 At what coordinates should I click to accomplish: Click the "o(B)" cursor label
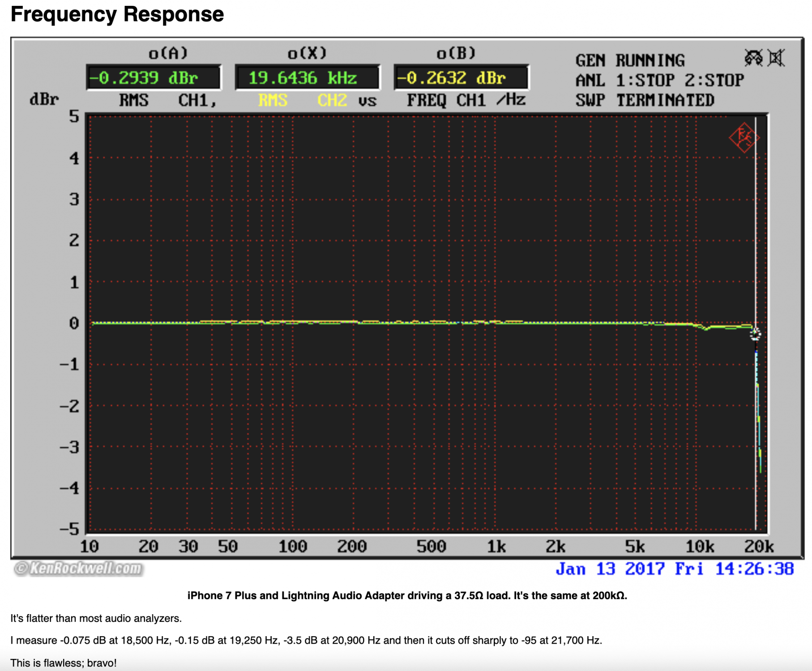456,54
